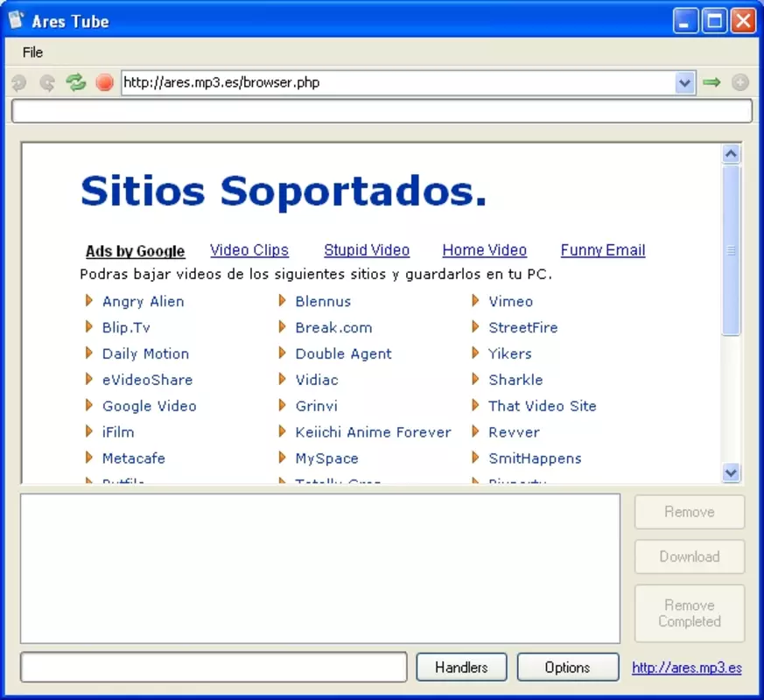The height and width of the screenshot is (700, 764).
Task: Open the Stupid Video ad link
Action: pos(367,250)
